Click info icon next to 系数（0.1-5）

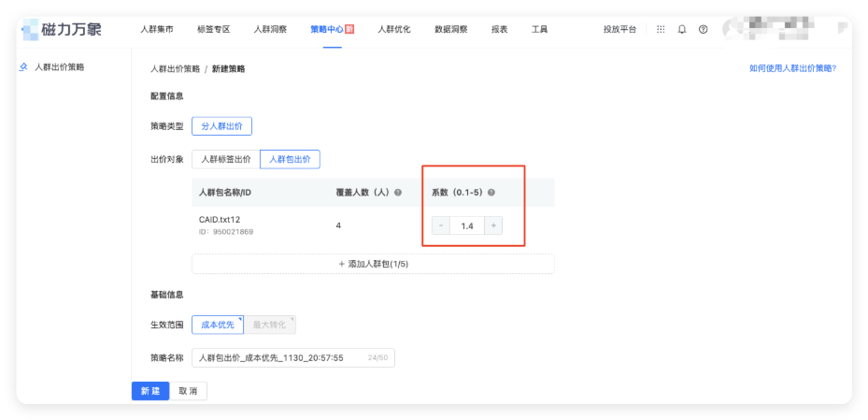pos(491,193)
